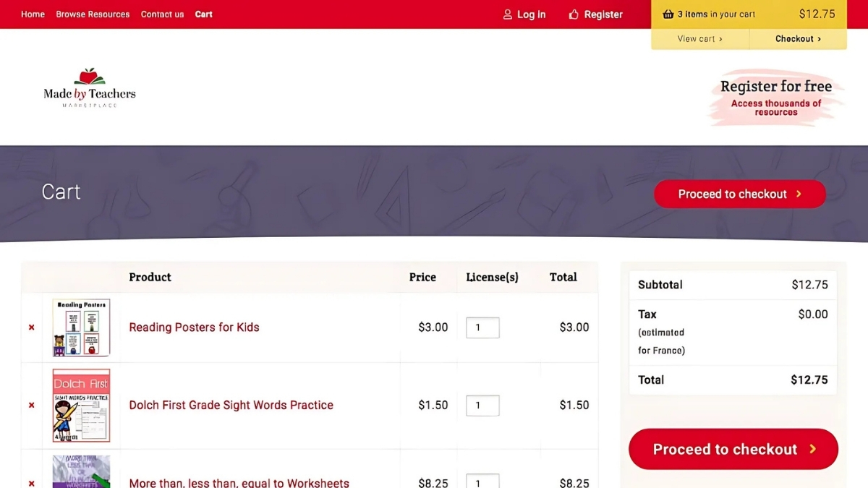Click the $1.50 price for Dolch First Grade
This screenshot has height=488, width=868.
[433, 406]
